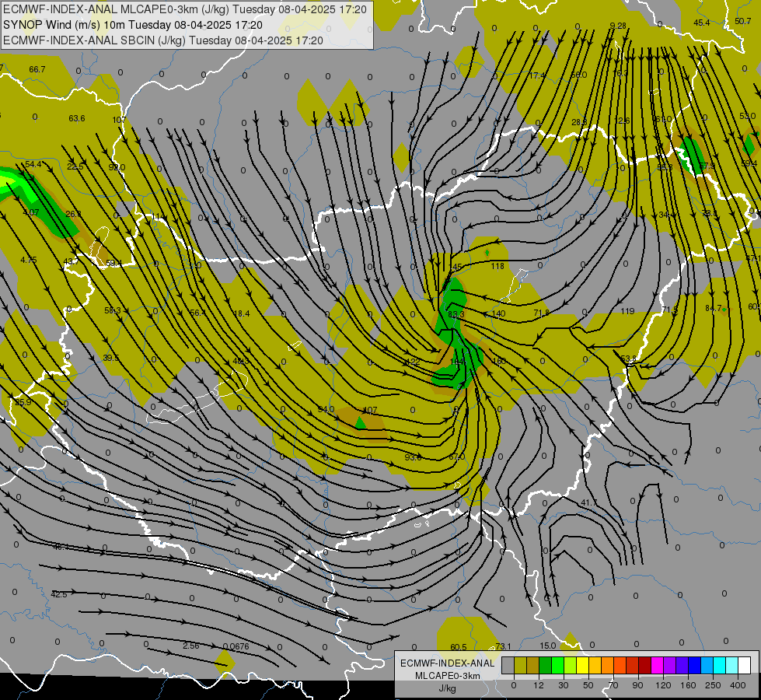This screenshot has width=761, height=700.
Task: Click the 25.9 value on the map
Action: [23, 402]
